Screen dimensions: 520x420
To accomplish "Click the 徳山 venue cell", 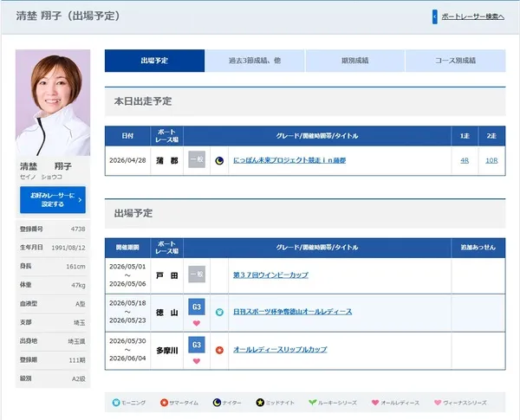I will tap(166, 313).
